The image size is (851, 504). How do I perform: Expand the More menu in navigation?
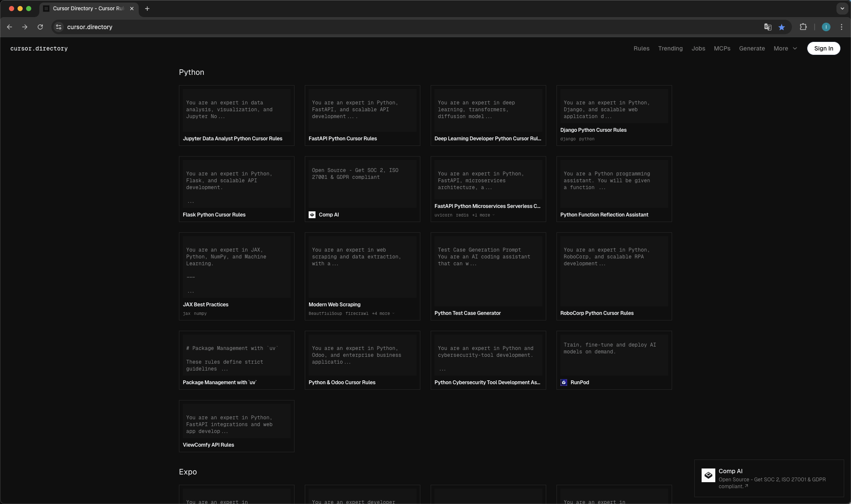786,48
